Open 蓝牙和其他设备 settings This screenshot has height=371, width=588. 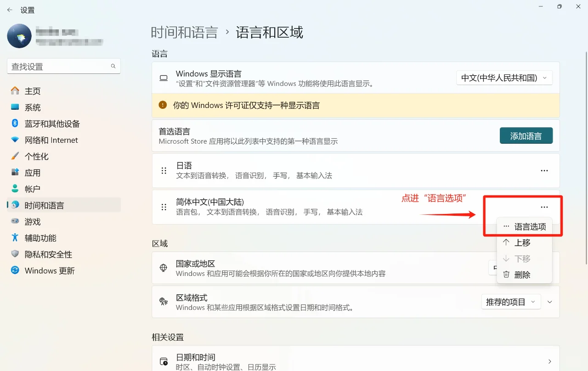[x=52, y=124]
